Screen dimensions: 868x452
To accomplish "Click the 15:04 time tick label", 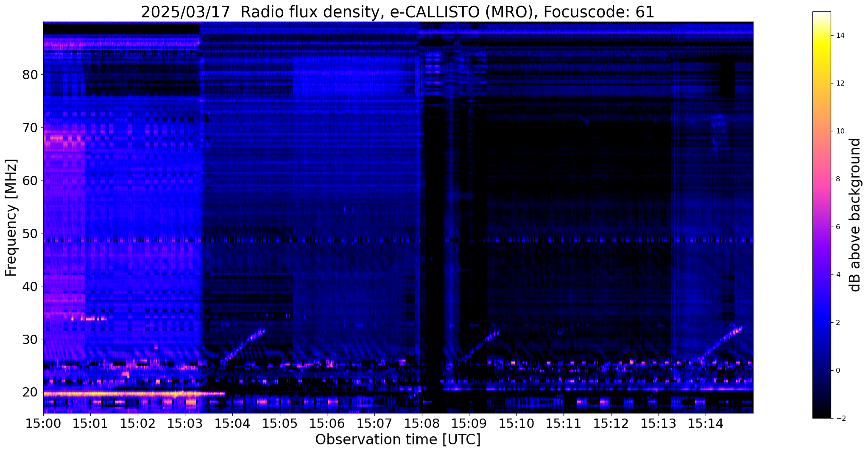I will click(232, 423).
